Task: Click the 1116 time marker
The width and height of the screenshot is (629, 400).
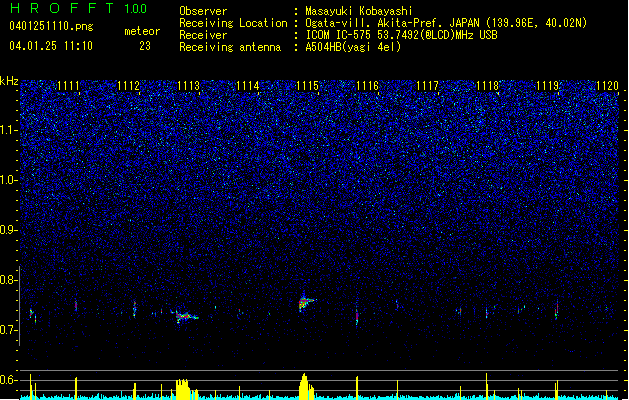Action: coord(367,86)
